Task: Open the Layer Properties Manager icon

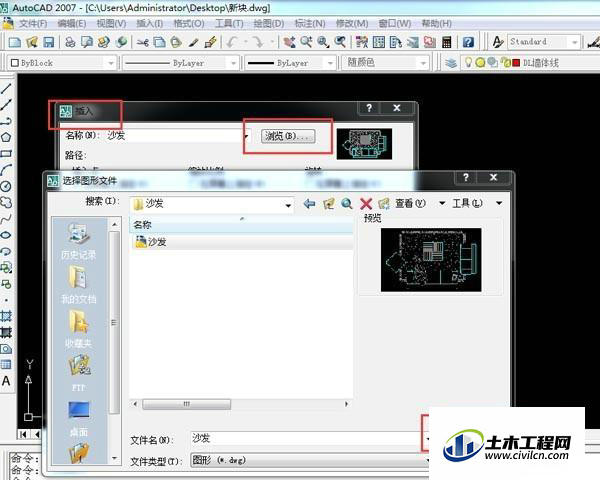Action: point(452,62)
